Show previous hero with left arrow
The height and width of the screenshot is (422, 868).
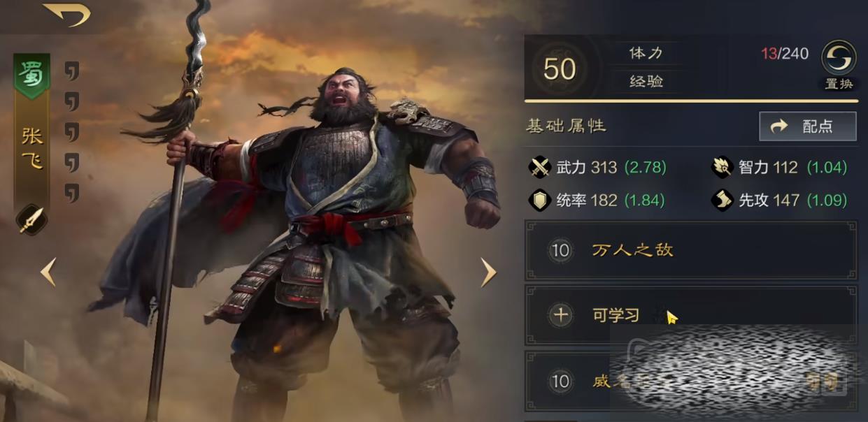[48, 272]
